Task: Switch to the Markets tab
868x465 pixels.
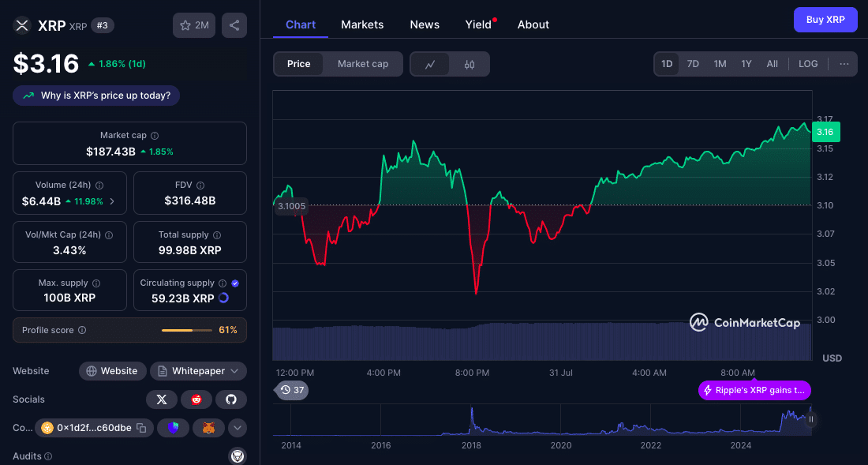Action: (362, 24)
